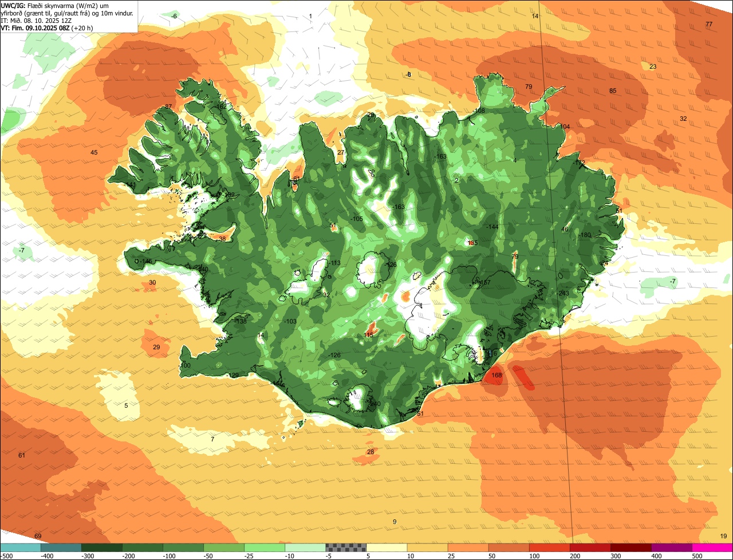Click the 135 value on the map

tap(472, 243)
